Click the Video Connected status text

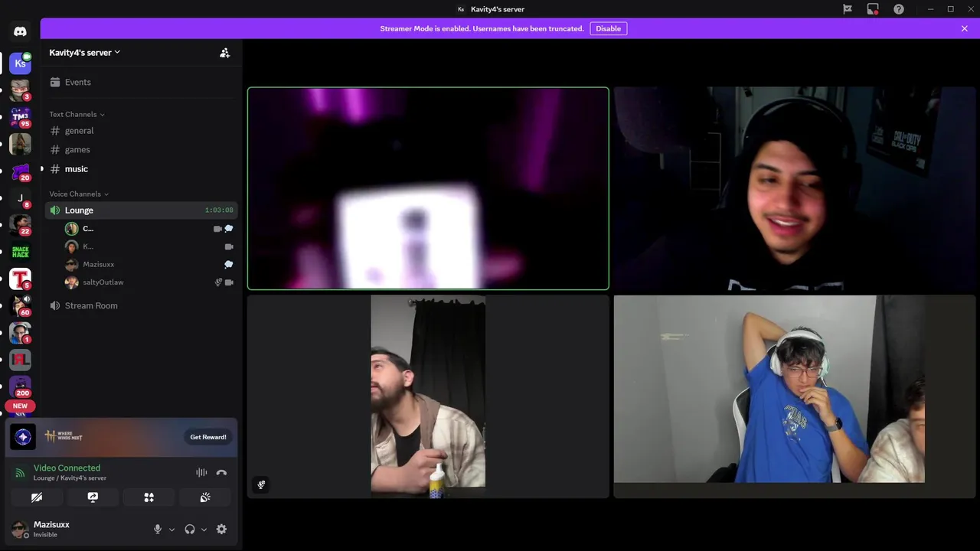pyautogui.click(x=67, y=468)
